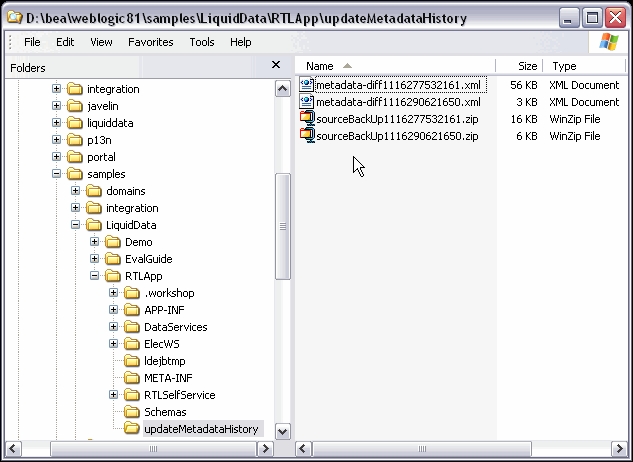
Task: Expand the p13n tree node
Action: click(x=57, y=140)
